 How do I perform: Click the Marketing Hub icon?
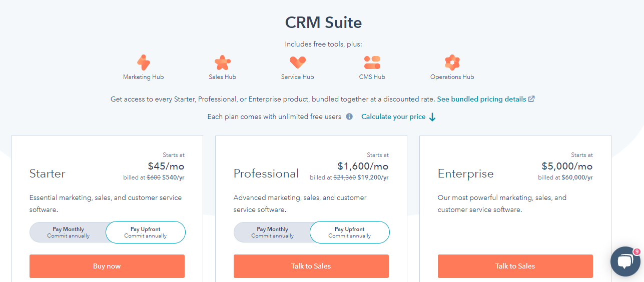pyautogui.click(x=143, y=62)
